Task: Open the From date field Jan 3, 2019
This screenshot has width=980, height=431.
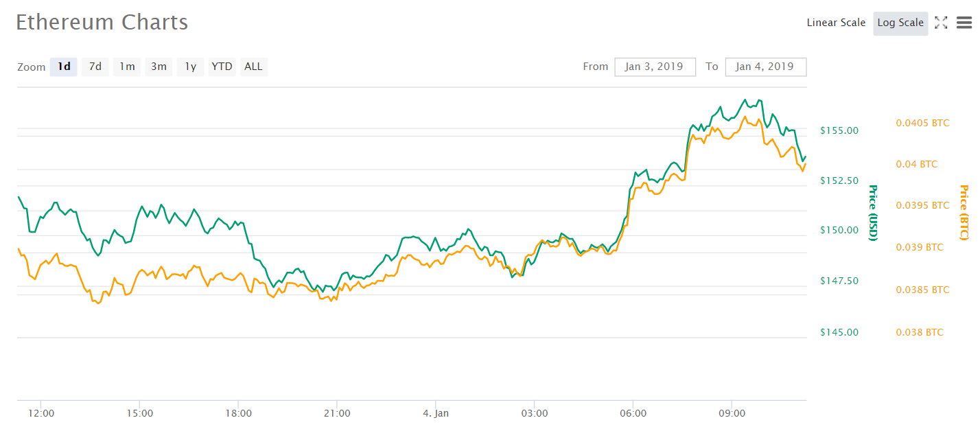Action: [x=655, y=67]
